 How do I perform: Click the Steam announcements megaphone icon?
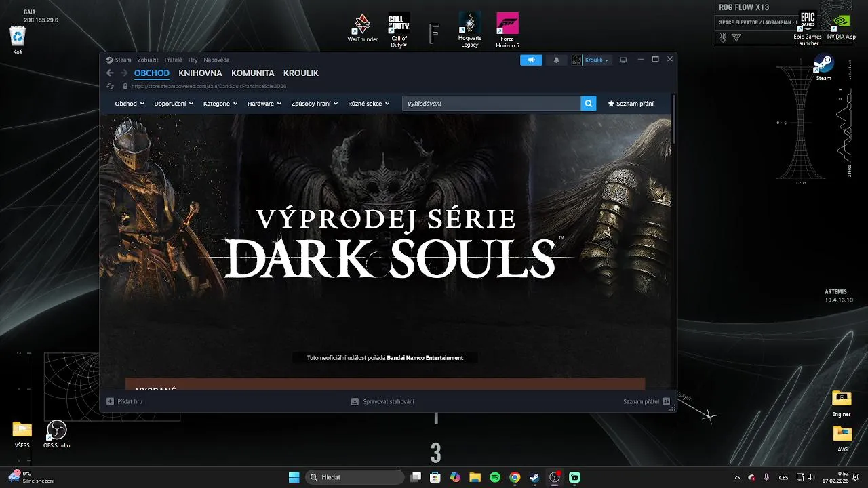[x=531, y=60]
